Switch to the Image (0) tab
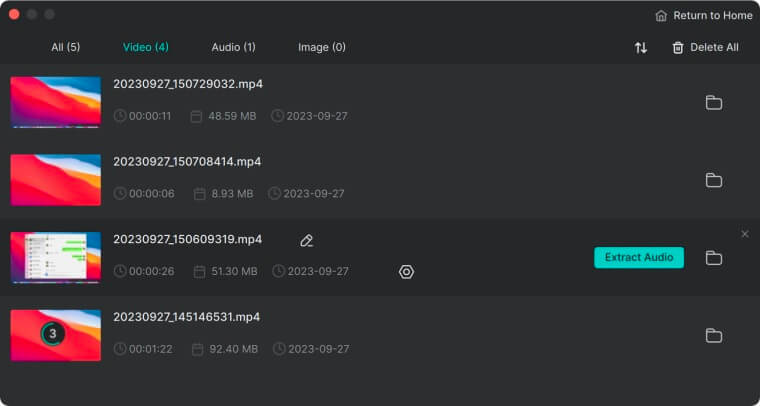 [322, 47]
